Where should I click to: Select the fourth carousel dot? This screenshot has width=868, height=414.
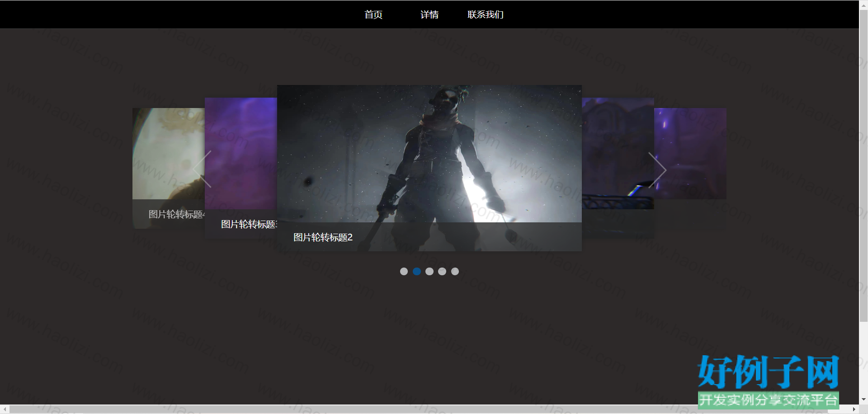pyautogui.click(x=442, y=271)
